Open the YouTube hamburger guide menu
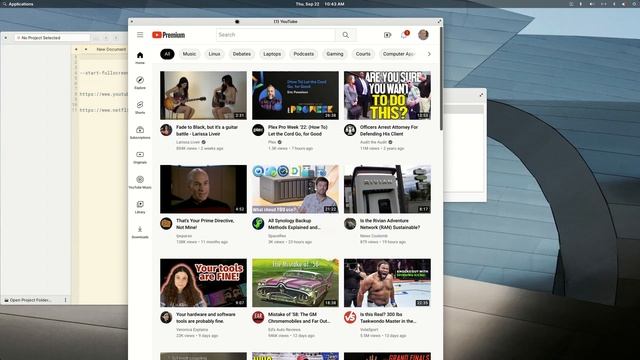 [140, 35]
